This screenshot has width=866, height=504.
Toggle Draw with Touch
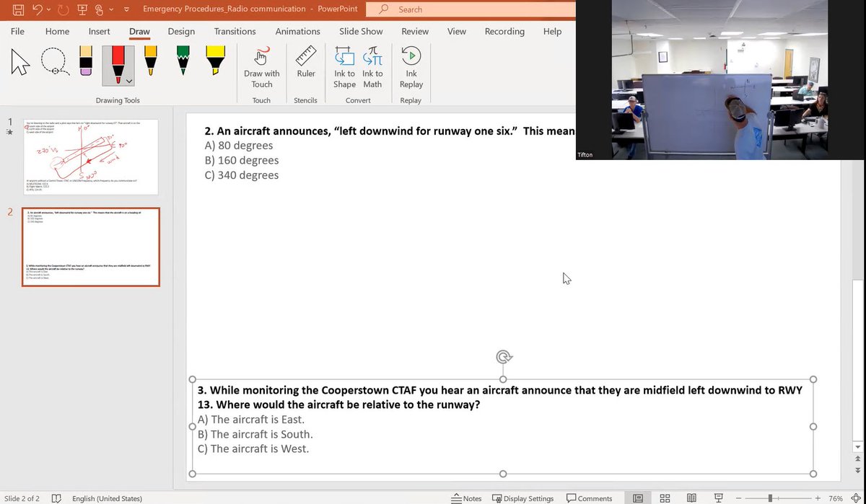tap(261, 67)
